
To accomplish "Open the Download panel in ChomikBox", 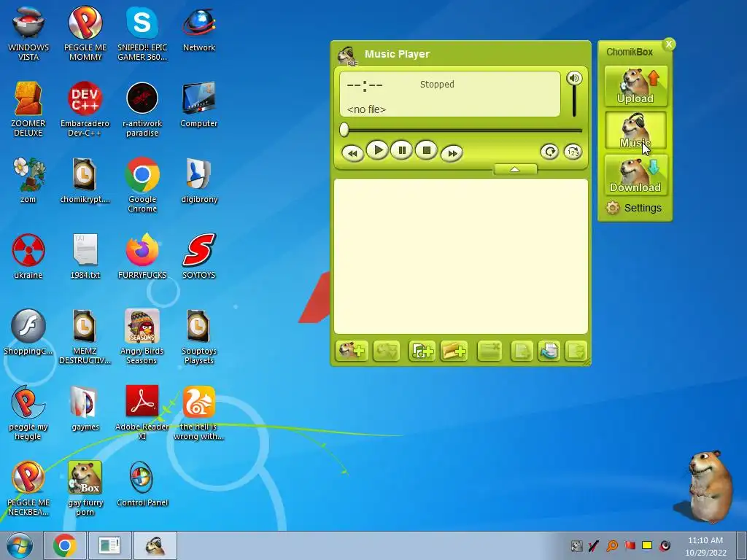I will pos(635,175).
